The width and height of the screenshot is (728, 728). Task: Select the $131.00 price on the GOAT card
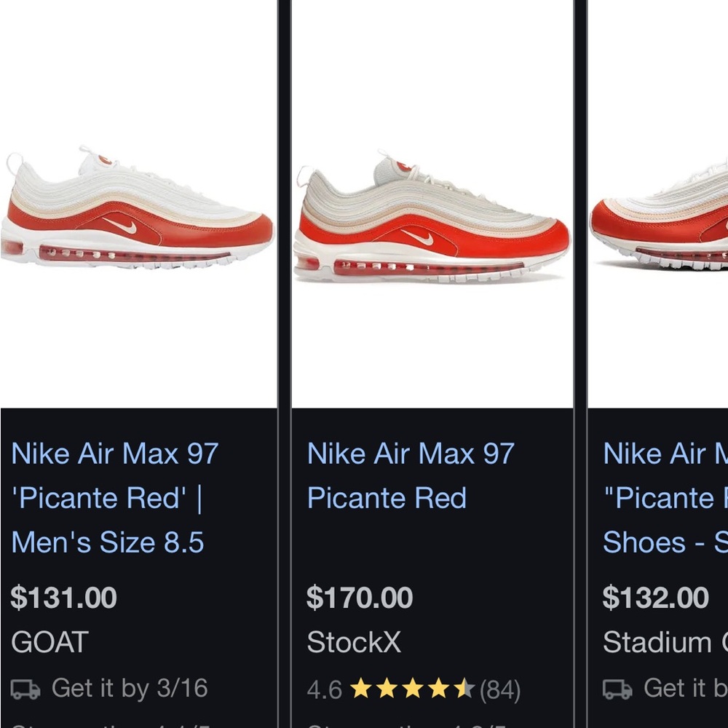pos(63,597)
